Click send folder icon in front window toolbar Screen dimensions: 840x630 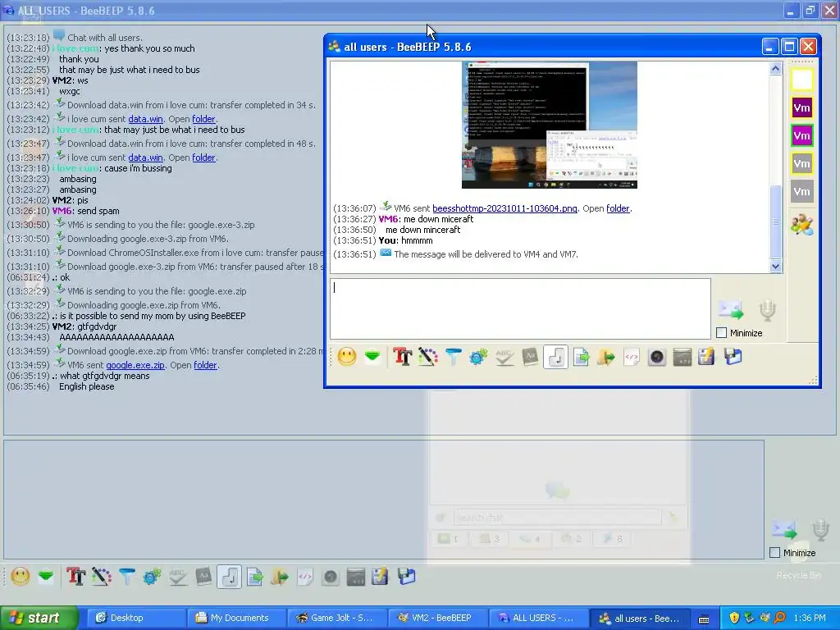coord(606,357)
